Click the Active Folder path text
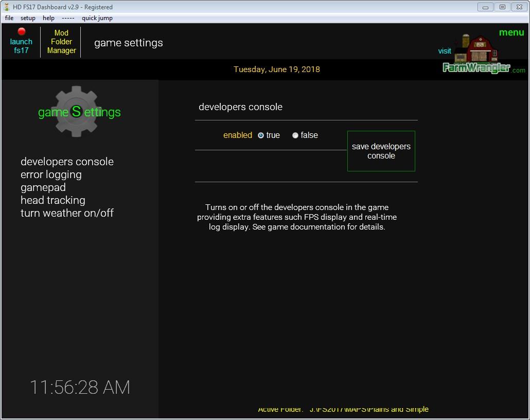The image size is (530, 420). [343, 410]
